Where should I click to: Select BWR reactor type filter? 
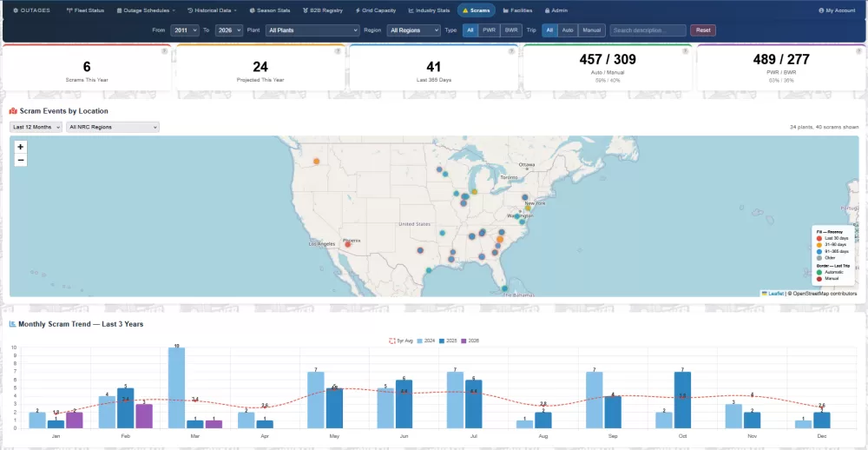[511, 30]
